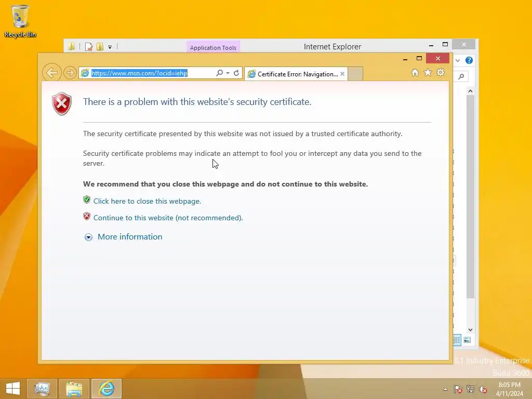Open the monitor app on taskbar

click(42, 389)
